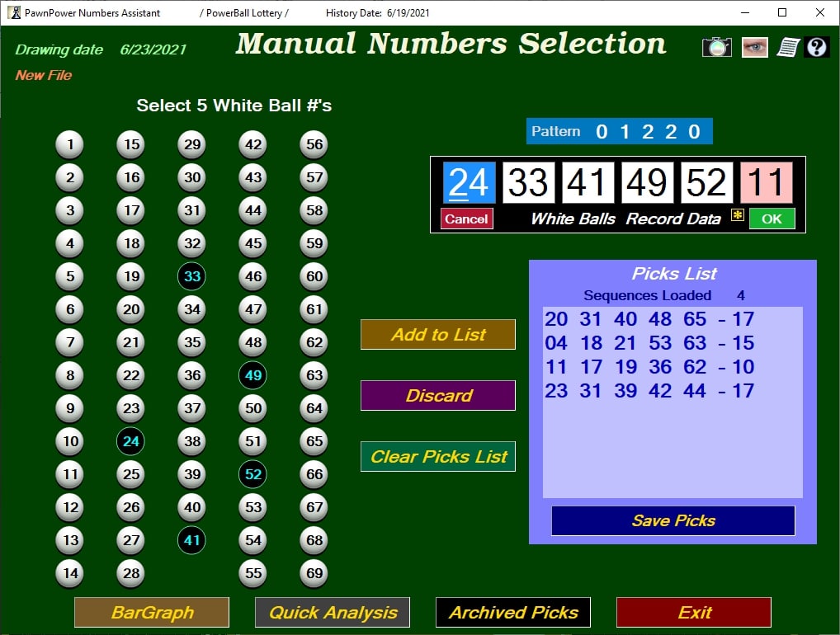Deselect white ball number 33
This screenshot has height=635, width=840.
(x=191, y=276)
